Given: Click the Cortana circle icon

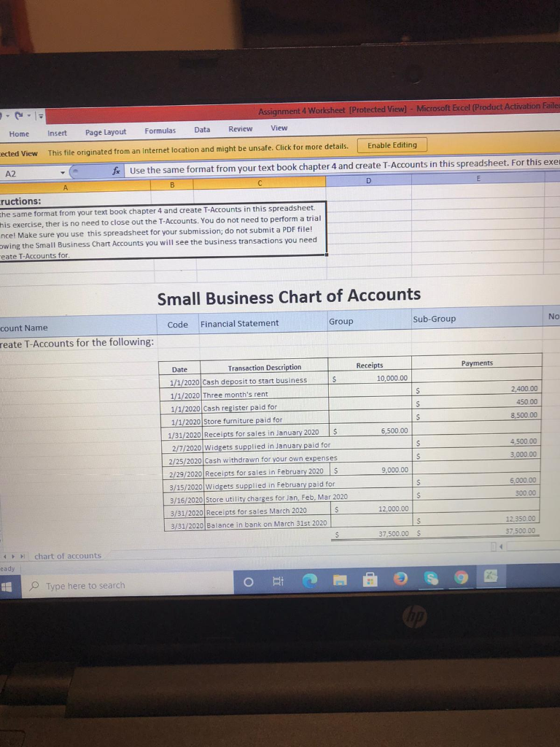Looking at the screenshot, I should click(248, 582).
